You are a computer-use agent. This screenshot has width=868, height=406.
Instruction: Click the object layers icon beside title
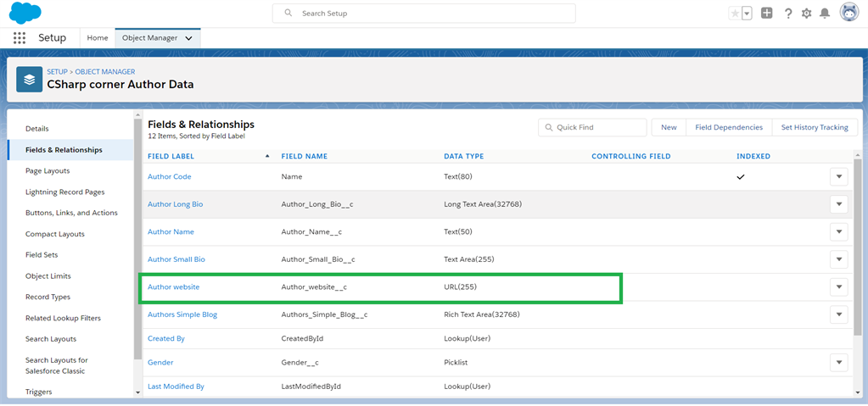[x=30, y=79]
